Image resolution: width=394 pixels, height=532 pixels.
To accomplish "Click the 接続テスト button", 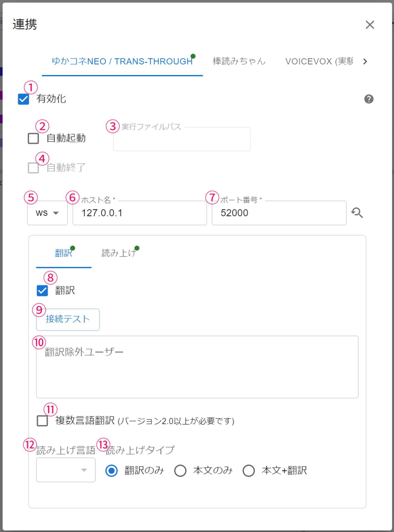I will tap(68, 319).
